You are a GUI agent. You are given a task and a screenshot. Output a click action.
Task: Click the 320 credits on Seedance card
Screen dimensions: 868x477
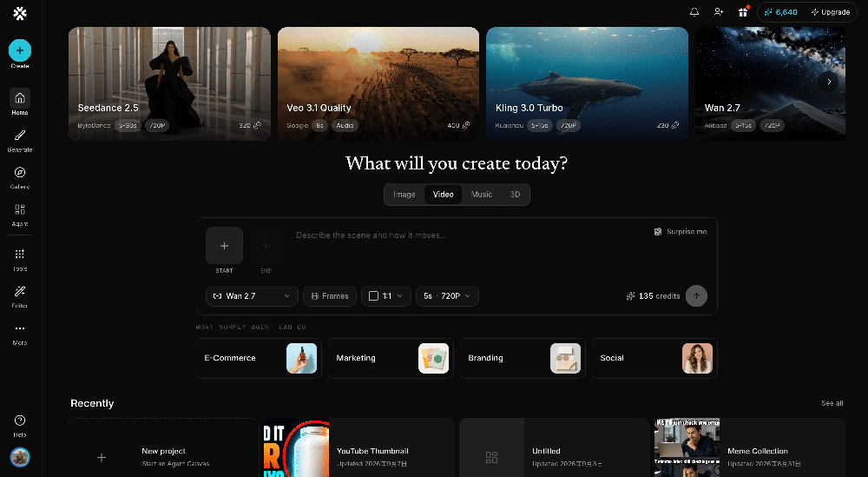tap(250, 126)
